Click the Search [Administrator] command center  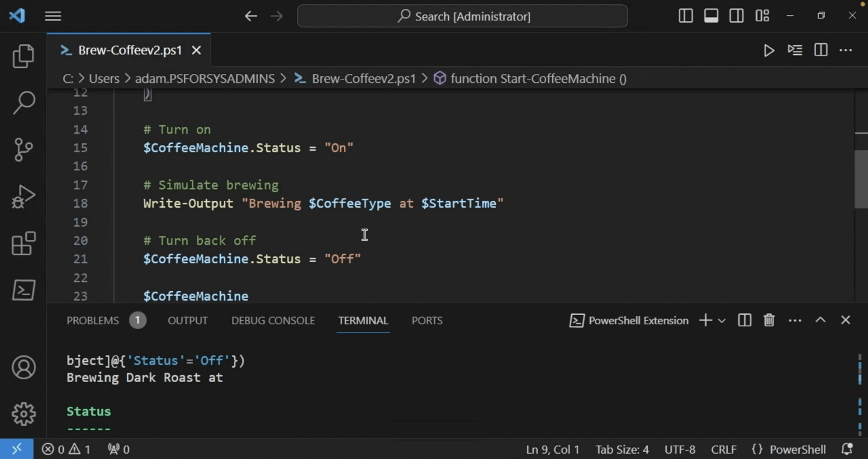462,16
